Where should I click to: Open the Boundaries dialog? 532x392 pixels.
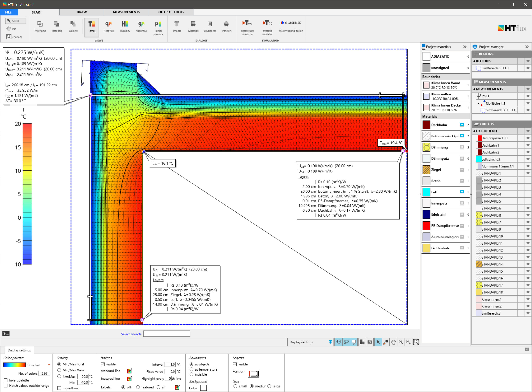210,27
